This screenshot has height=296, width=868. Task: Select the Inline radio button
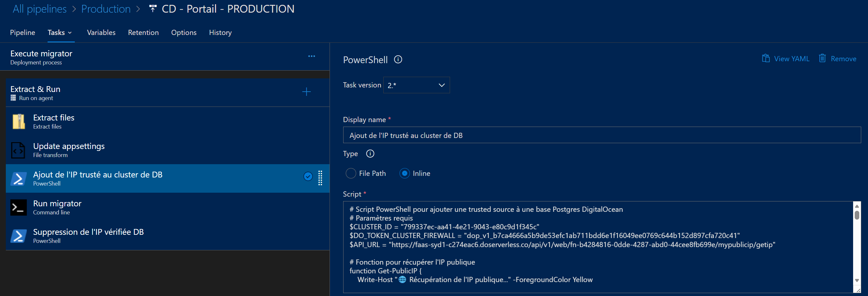(x=404, y=173)
